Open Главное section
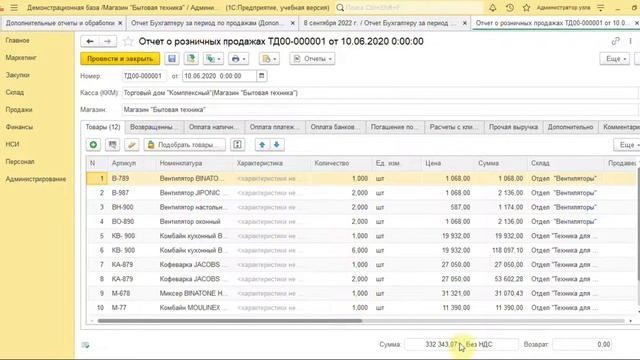 click(18, 40)
